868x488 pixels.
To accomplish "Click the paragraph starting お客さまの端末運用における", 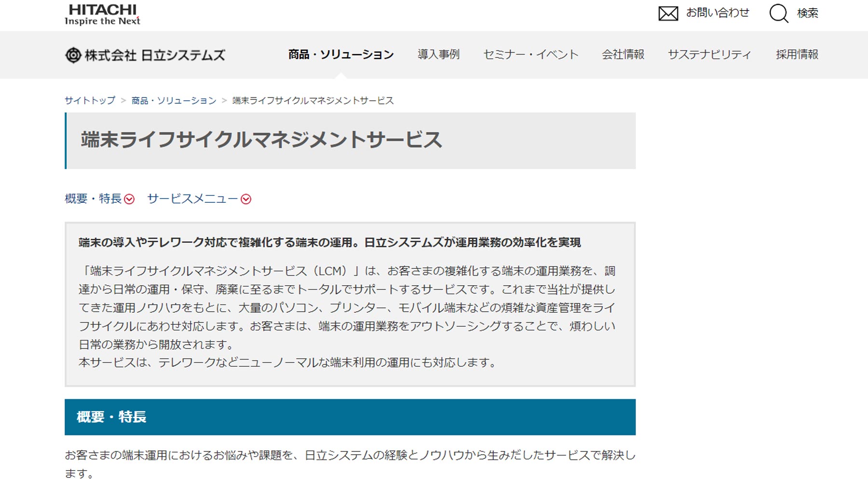I will tap(350, 464).
